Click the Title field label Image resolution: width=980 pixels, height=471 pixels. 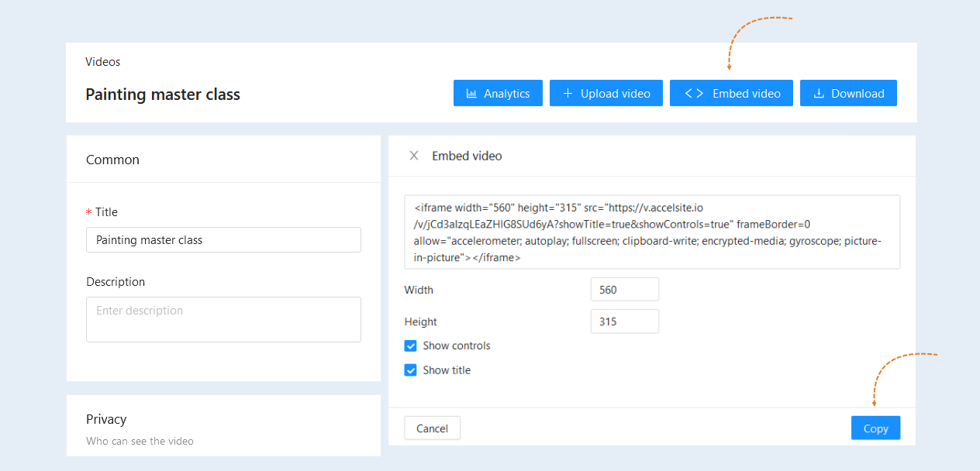106,212
